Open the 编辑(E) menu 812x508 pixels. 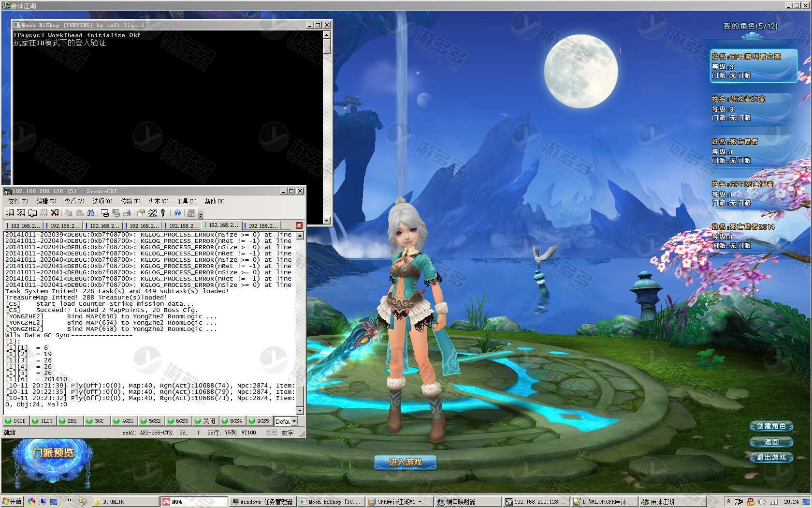coord(46,201)
